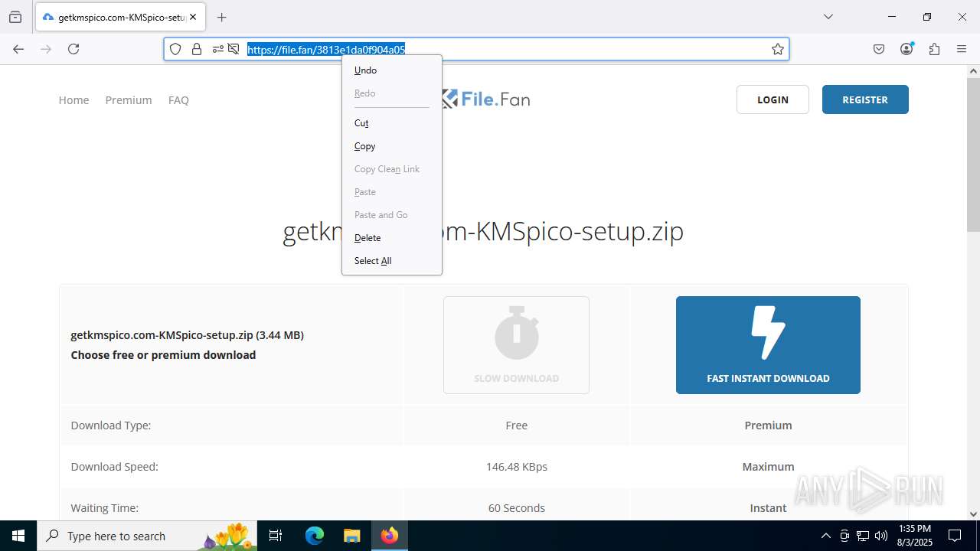Choose Undo in the context menu
This screenshot has height=551, width=980.
tap(392, 70)
